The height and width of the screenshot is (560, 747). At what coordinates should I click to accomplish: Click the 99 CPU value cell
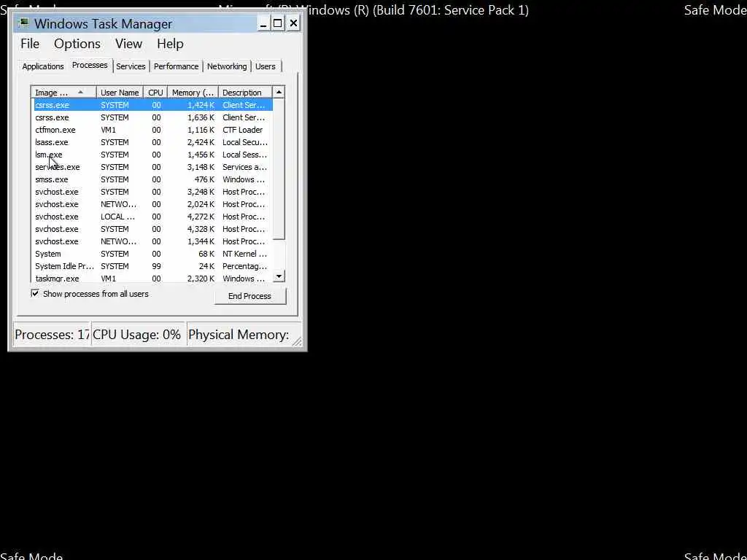(x=156, y=266)
